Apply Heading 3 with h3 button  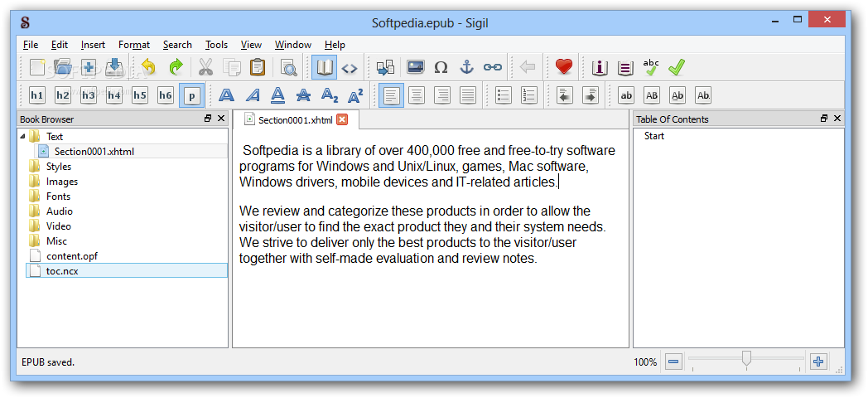click(x=88, y=95)
